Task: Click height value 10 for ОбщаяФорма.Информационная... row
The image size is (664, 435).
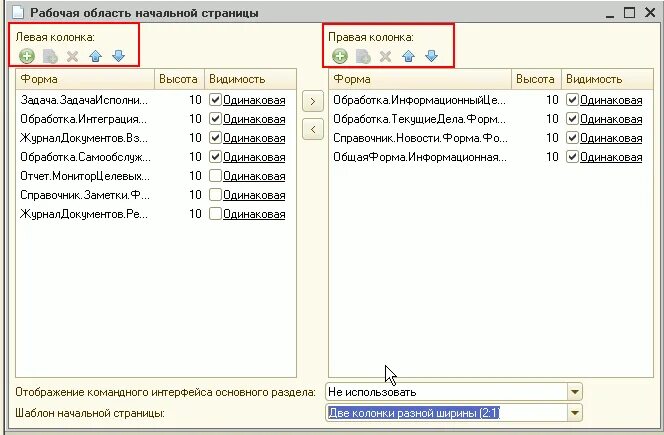Action: pos(552,157)
